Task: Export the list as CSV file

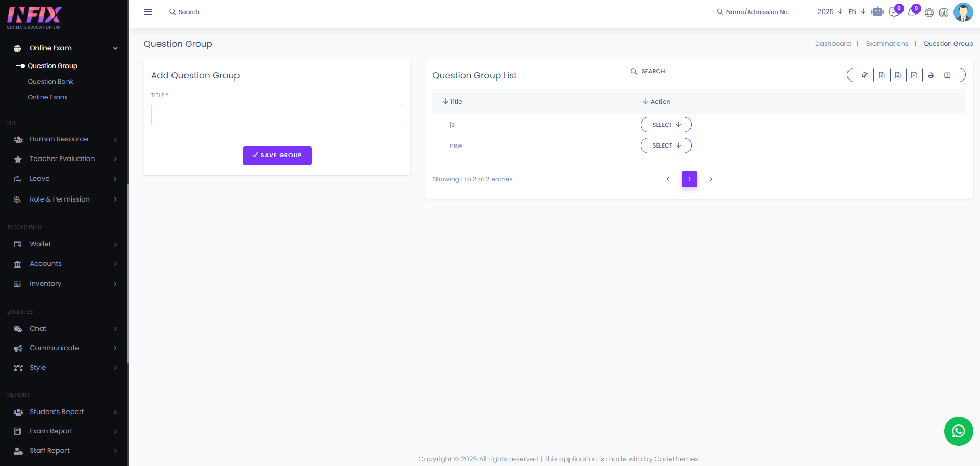Action: 898,75
